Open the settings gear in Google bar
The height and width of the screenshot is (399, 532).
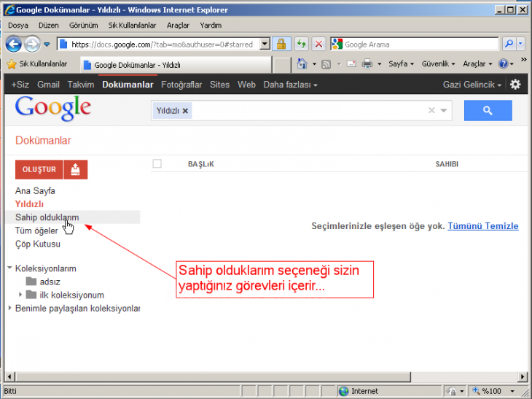pos(515,85)
